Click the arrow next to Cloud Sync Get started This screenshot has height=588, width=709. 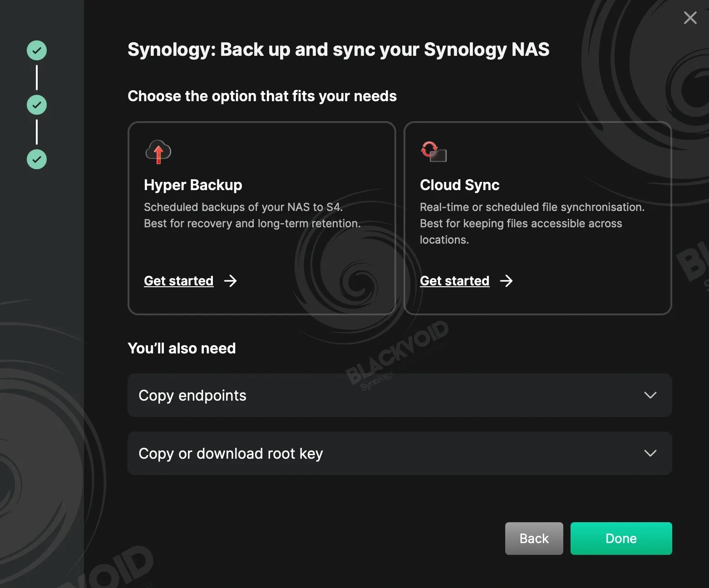pyautogui.click(x=507, y=281)
